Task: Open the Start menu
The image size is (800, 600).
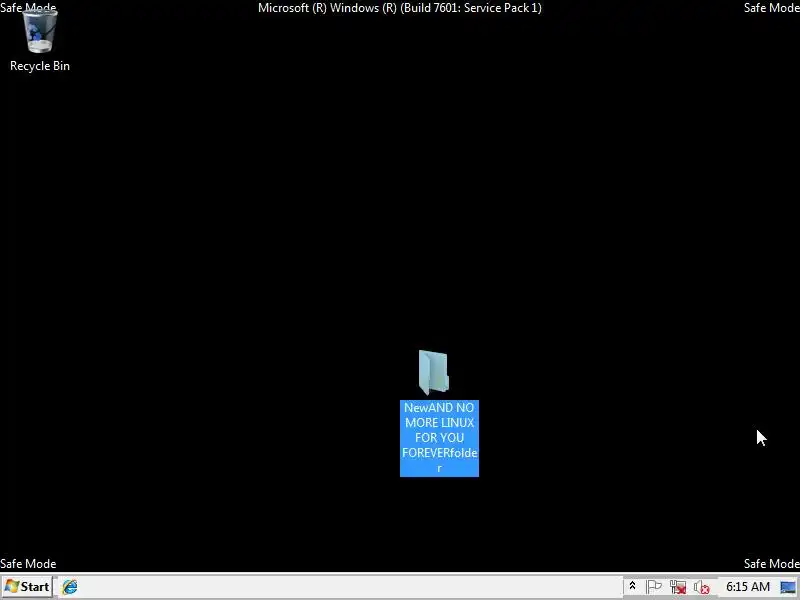Action: 27,587
